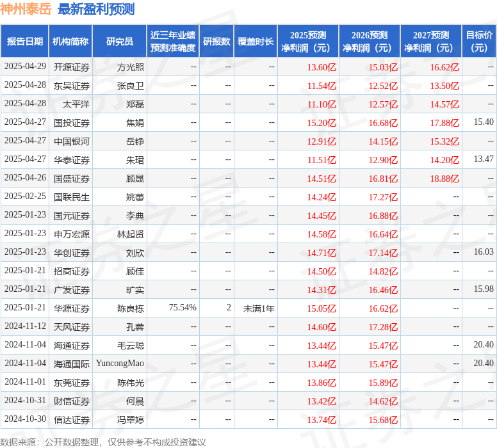This screenshot has width=497, height=448.
Task: Click the 20.40 target price for 海通证券
Action: point(484,345)
